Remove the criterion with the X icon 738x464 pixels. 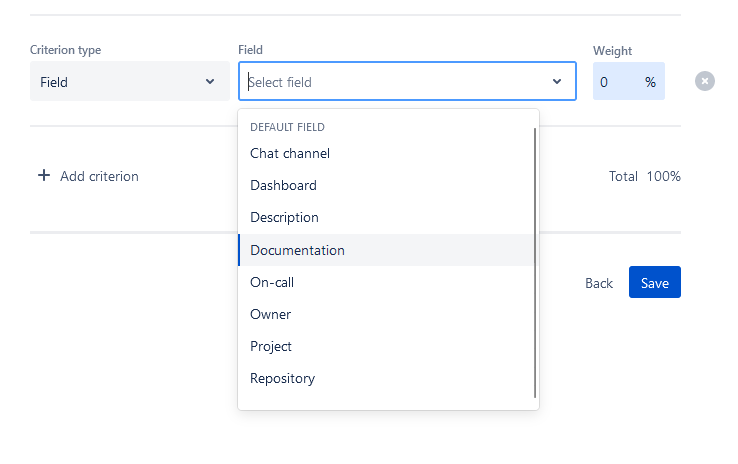[x=705, y=81]
